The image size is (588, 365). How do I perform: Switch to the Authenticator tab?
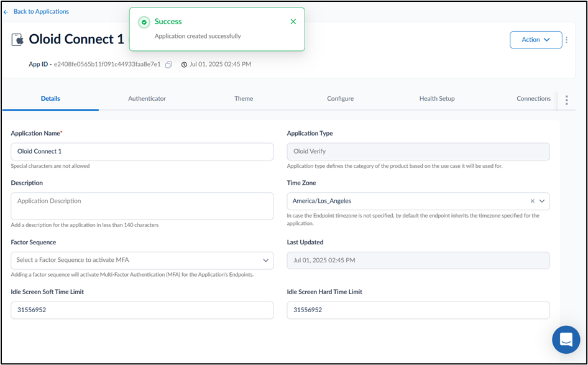pos(147,99)
